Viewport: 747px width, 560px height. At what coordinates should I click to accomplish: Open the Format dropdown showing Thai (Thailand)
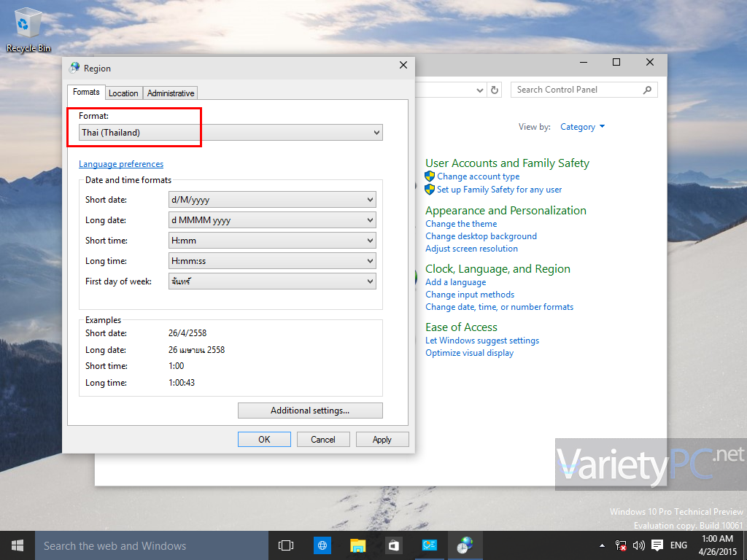[231, 133]
